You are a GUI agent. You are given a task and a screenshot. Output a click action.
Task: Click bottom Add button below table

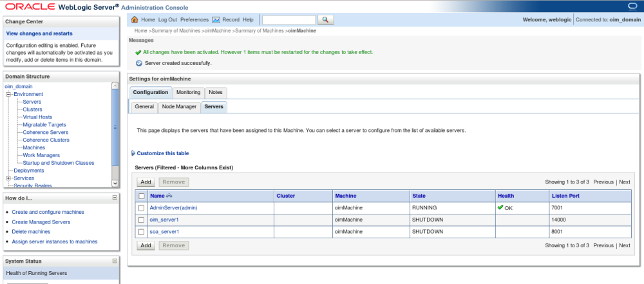(146, 245)
